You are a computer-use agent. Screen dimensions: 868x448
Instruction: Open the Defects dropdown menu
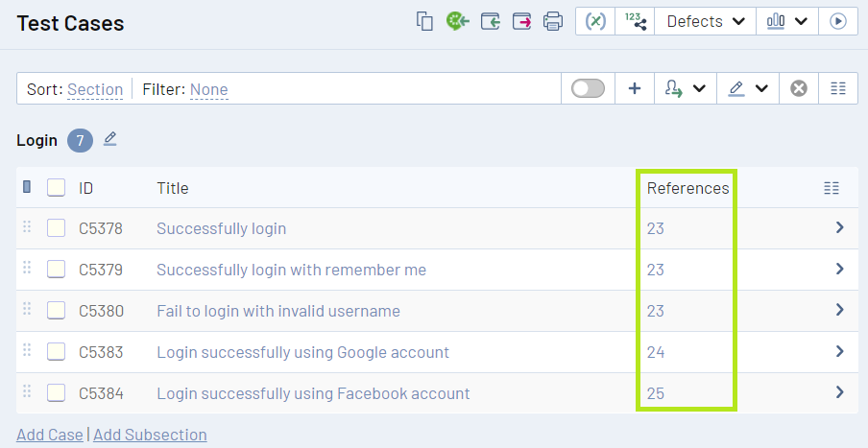tap(706, 21)
